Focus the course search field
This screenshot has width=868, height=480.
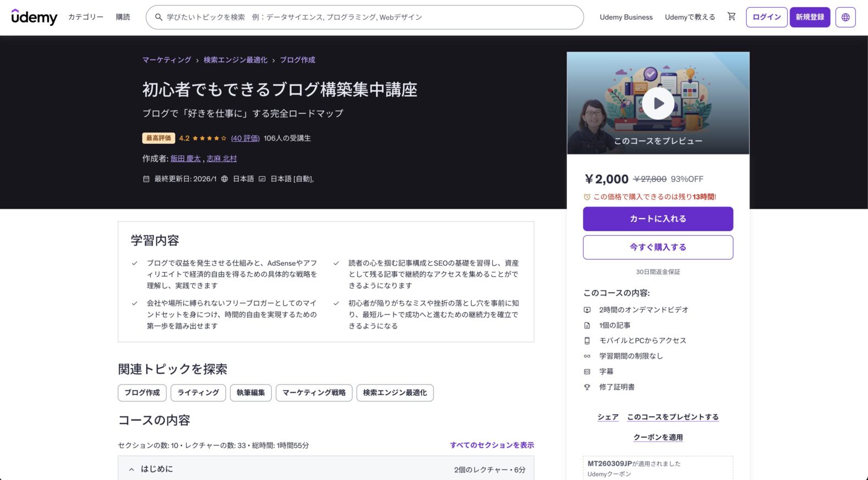pos(368,18)
